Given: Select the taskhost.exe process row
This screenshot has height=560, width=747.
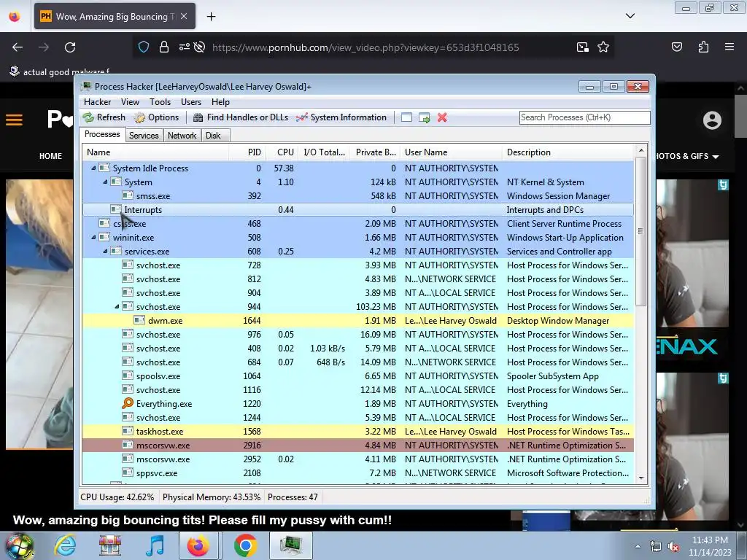Looking at the screenshot, I should click(357, 432).
